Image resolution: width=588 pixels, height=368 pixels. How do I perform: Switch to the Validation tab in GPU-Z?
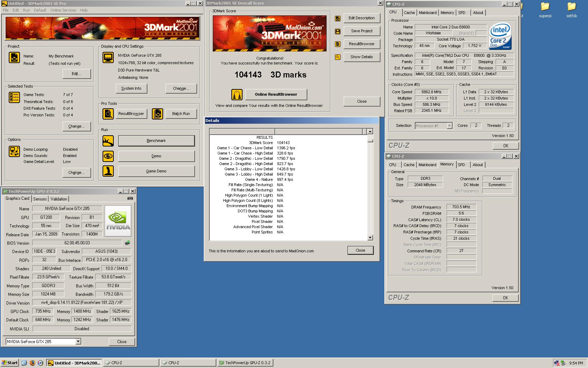tap(59, 199)
